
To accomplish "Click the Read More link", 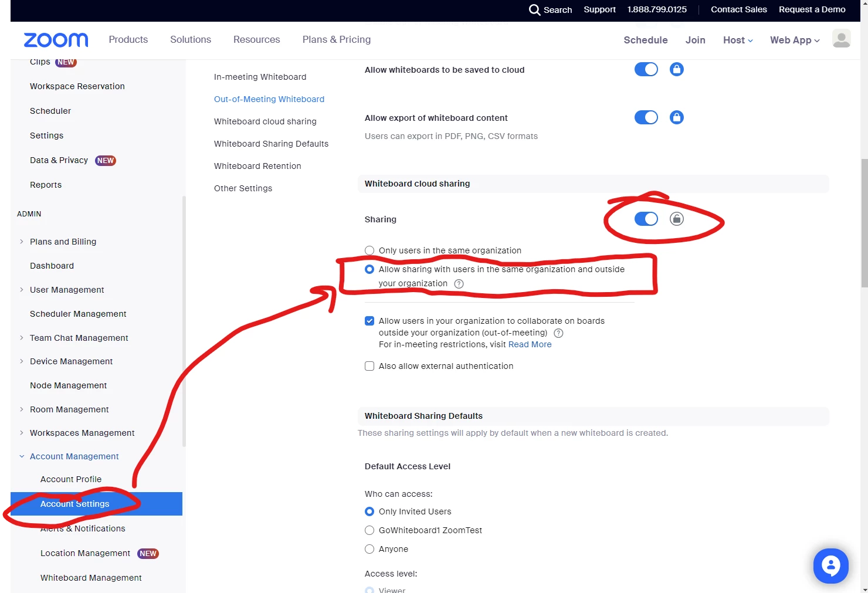I will [x=530, y=344].
